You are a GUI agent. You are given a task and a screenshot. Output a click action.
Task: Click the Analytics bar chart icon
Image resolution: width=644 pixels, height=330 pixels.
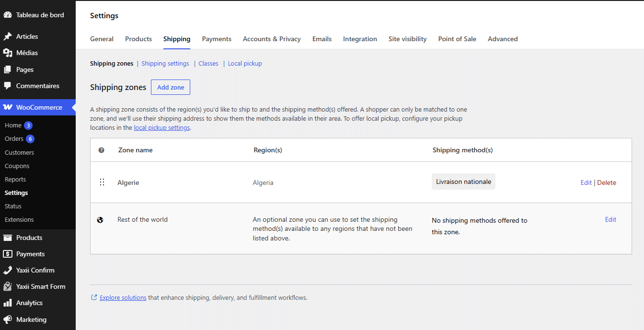tap(7, 303)
